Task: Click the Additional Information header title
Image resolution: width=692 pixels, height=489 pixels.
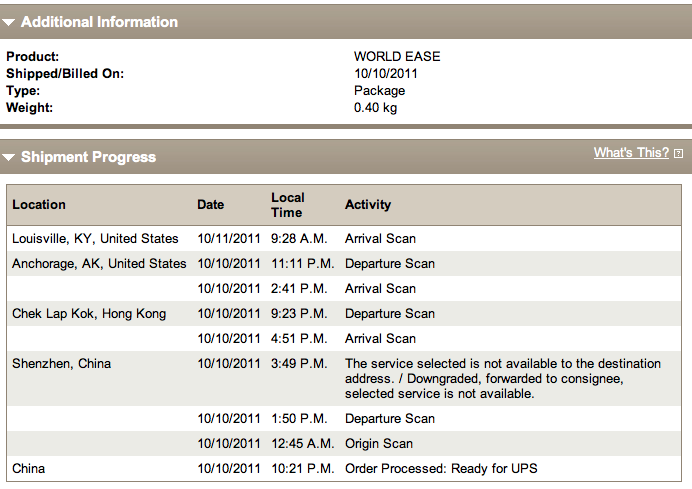Action: click(99, 22)
